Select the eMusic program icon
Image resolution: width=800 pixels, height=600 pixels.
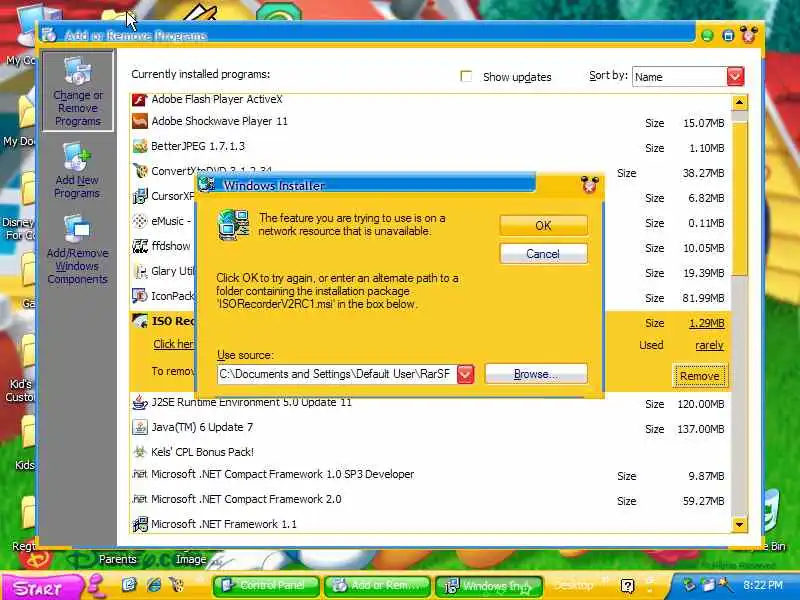coord(140,221)
